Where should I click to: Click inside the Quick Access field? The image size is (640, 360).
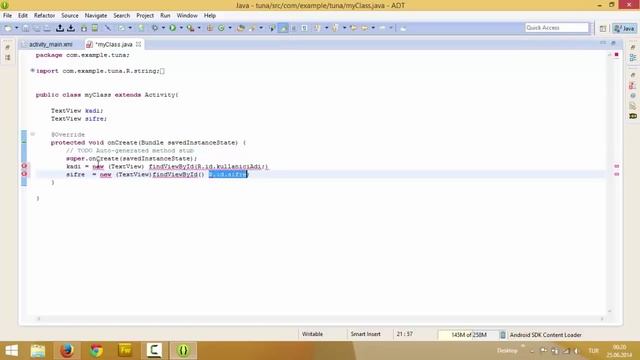pos(557,28)
